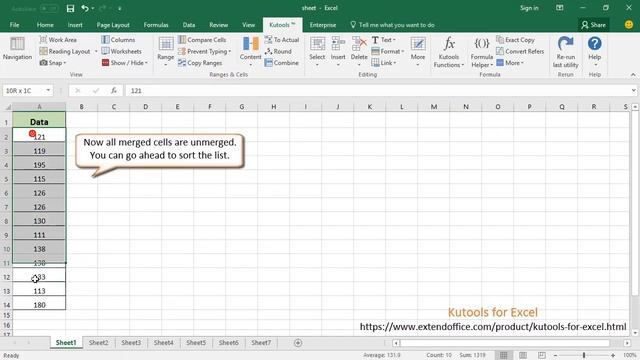640x360 pixels.
Task: Click Tell me what you want to do
Action: (x=392, y=25)
